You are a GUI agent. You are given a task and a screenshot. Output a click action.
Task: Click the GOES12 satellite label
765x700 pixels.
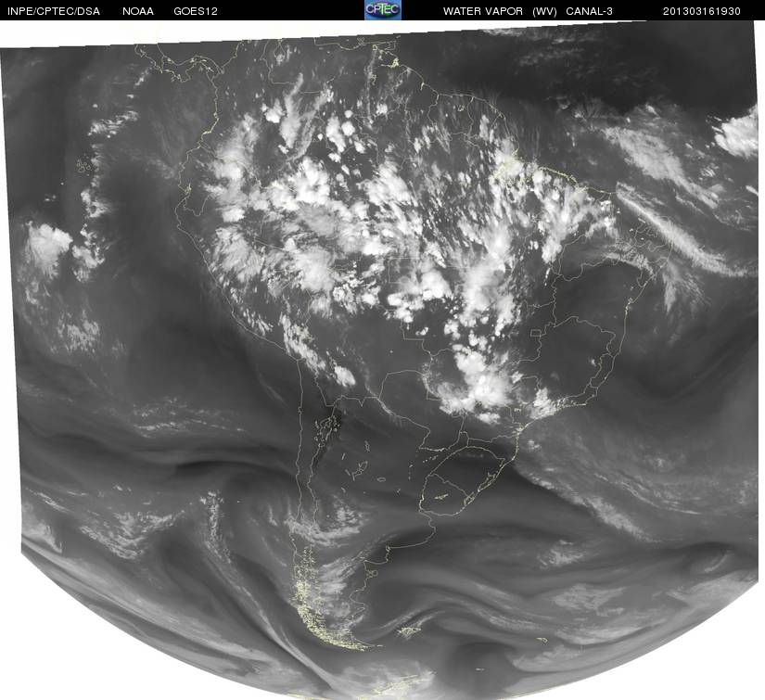196,11
